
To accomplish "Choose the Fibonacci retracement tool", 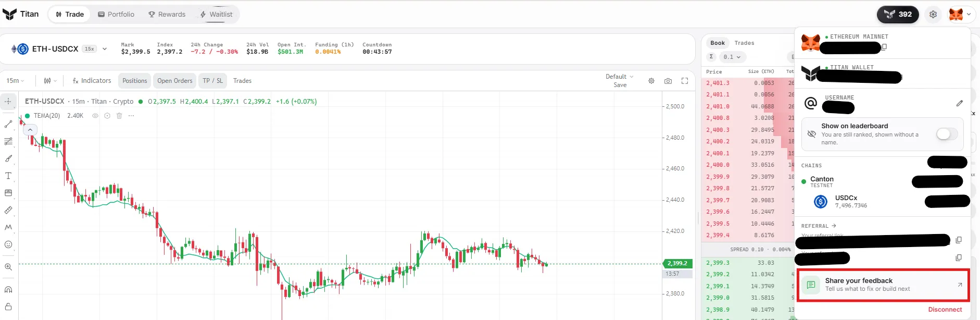I will [8, 141].
